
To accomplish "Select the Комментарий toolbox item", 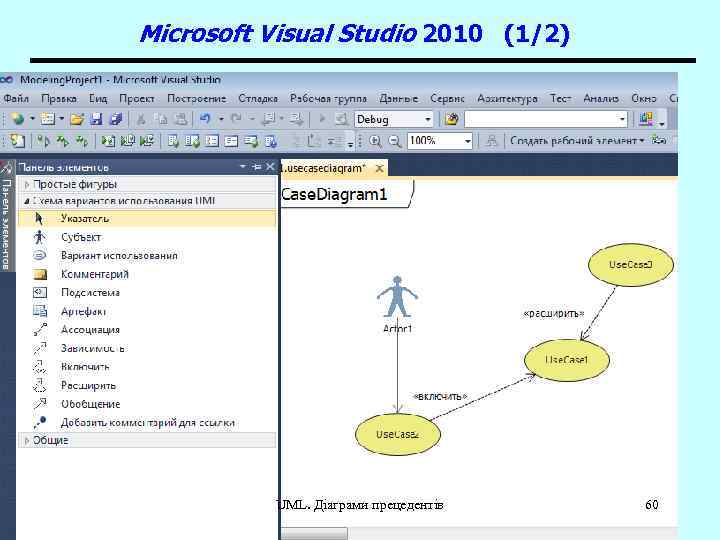I will coord(147,274).
